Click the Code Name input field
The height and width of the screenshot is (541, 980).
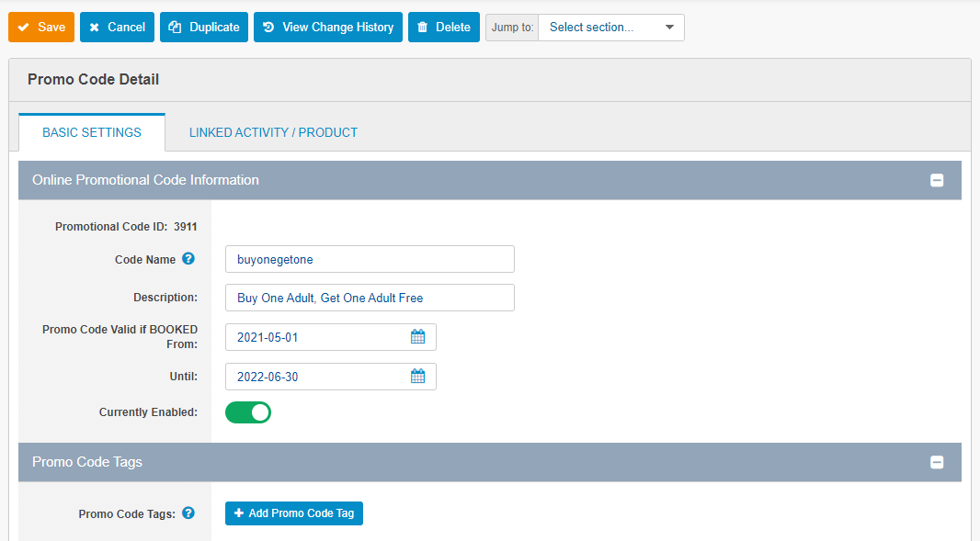[x=370, y=259]
